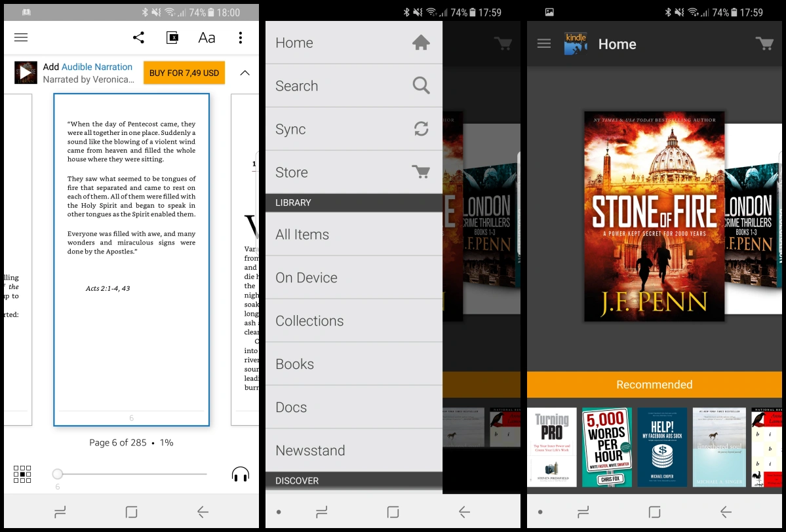The width and height of the screenshot is (786, 532).
Task: Tap back button under Kindle Home screen
Action: [x=726, y=512]
